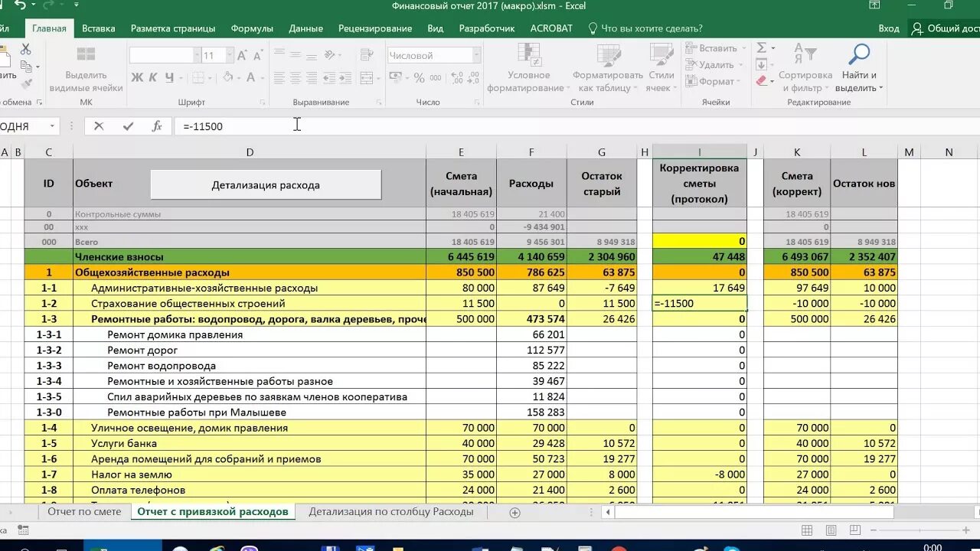
Task: Click the accounting currency format icon
Action: click(x=397, y=78)
